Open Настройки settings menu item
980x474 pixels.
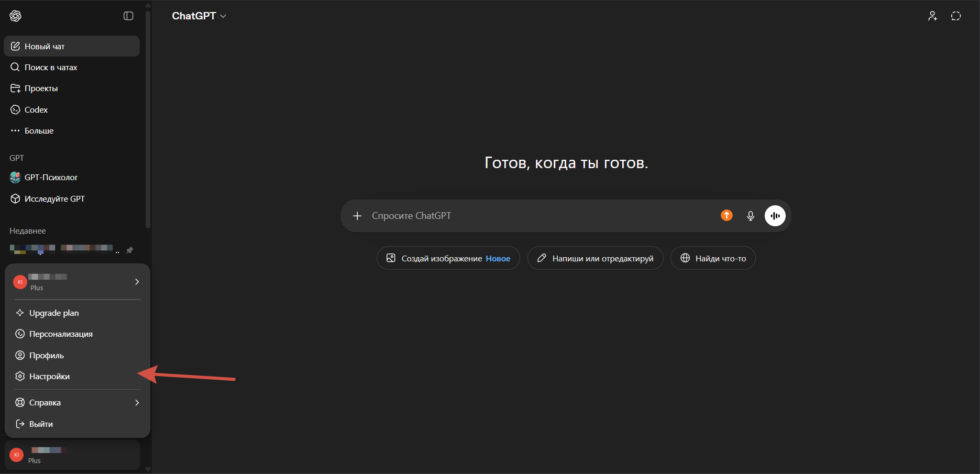[78, 376]
